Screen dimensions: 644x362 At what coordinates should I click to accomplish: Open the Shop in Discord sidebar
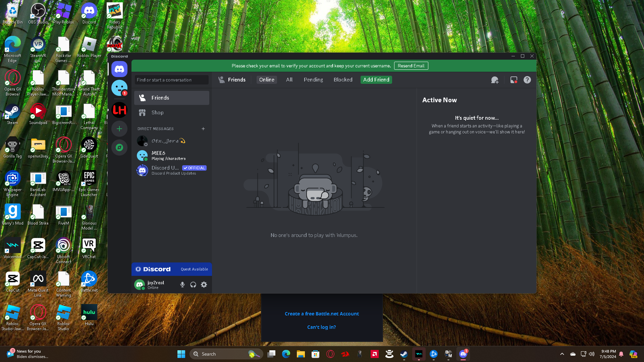click(172, 113)
